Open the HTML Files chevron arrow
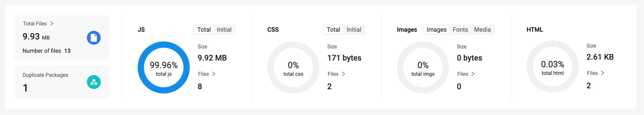Viewport: 644px width, 115px height. coord(603,73)
